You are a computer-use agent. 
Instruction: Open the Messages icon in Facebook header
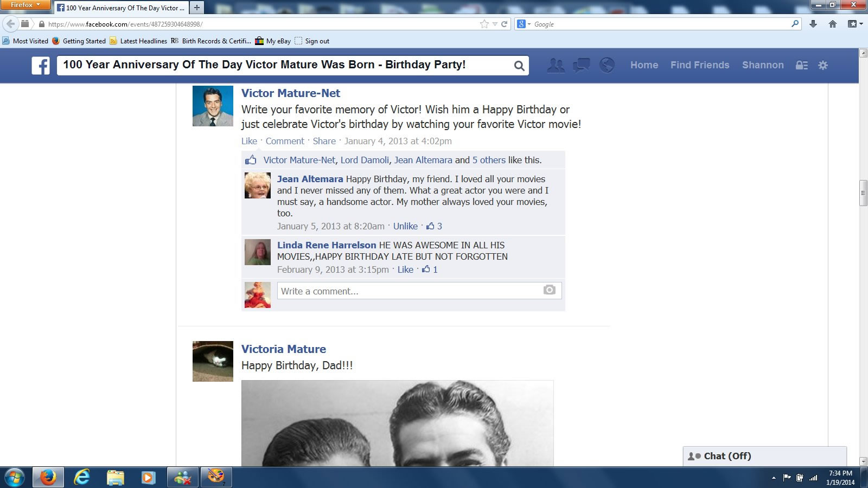582,66
